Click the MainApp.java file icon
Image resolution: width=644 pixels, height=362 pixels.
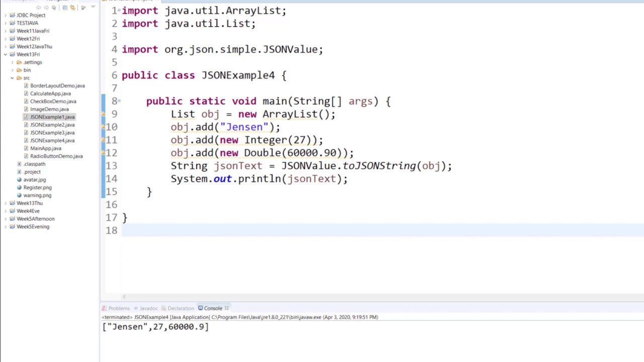pyautogui.click(x=26, y=148)
